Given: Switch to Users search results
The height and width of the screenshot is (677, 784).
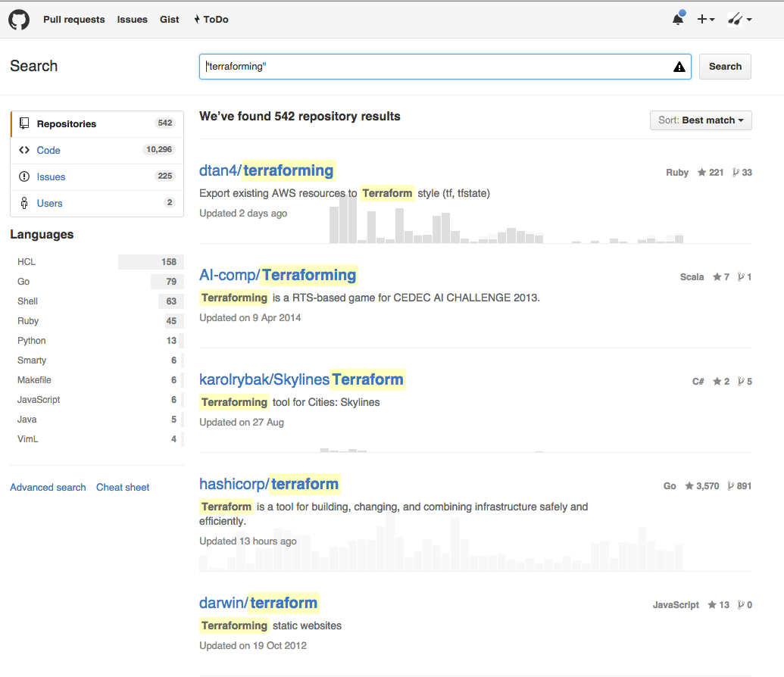Looking at the screenshot, I should click(x=97, y=204).
